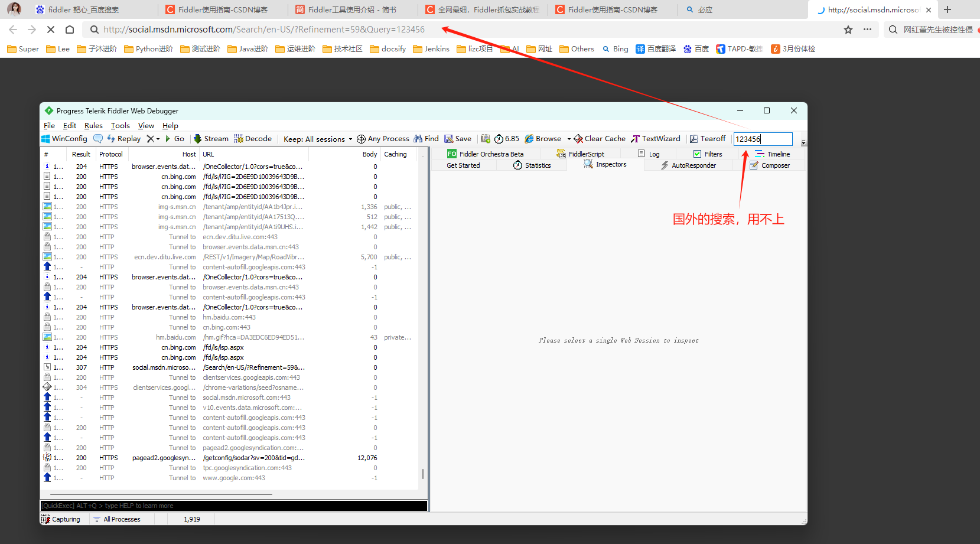Select the www.google.com:443 session row
Viewport: 980px width, 544px height.
click(230, 478)
